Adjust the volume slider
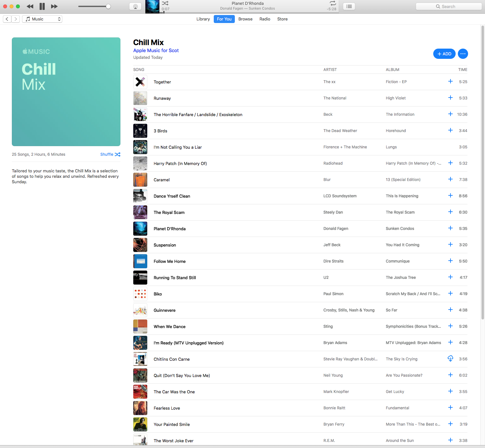Image resolution: width=485 pixels, height=448 pixels. click(94, 6)
